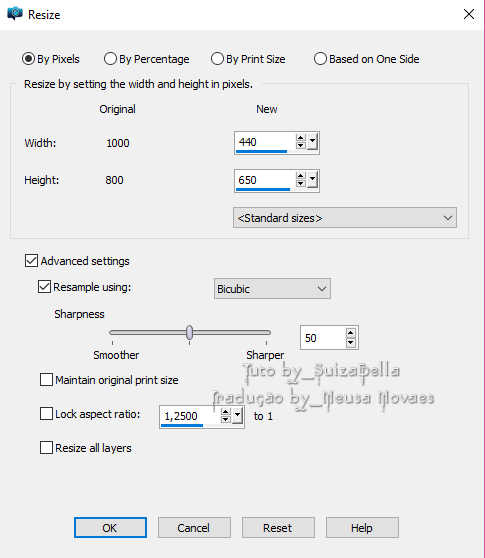The image size is (485, 558).
Task: Decrease new Width with down arrow
Action: point(301,145)
